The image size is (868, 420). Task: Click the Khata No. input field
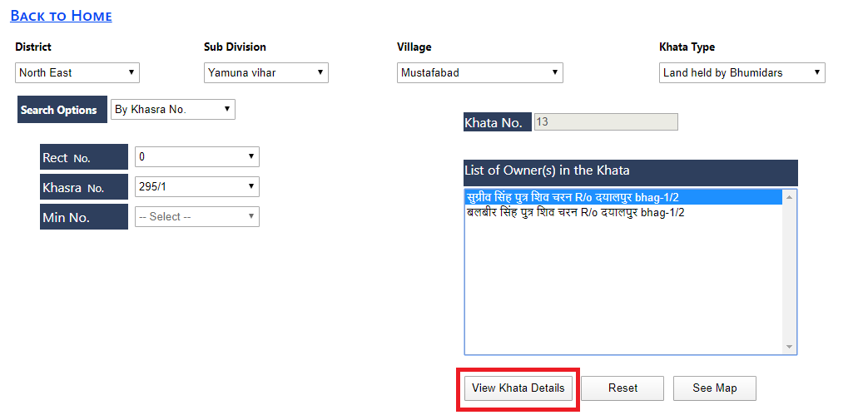[x=605, y=122]
